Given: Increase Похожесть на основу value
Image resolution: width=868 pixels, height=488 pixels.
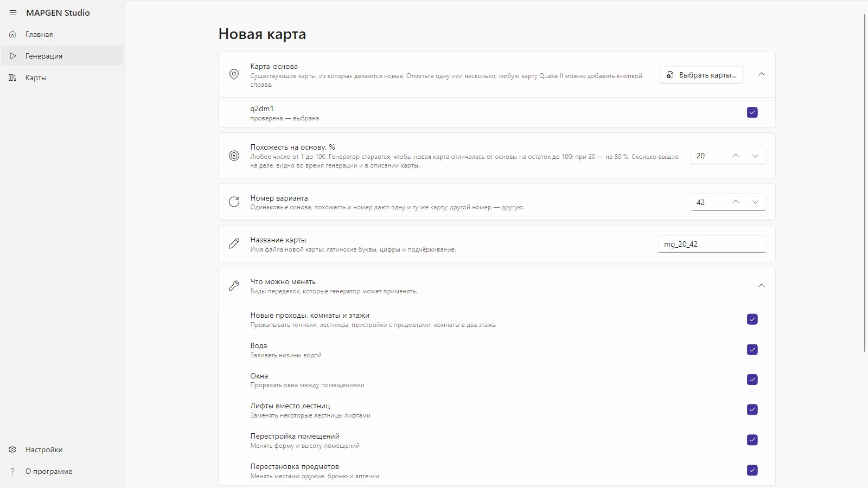Looking at the screenshot, I should [x=736, y=156].
